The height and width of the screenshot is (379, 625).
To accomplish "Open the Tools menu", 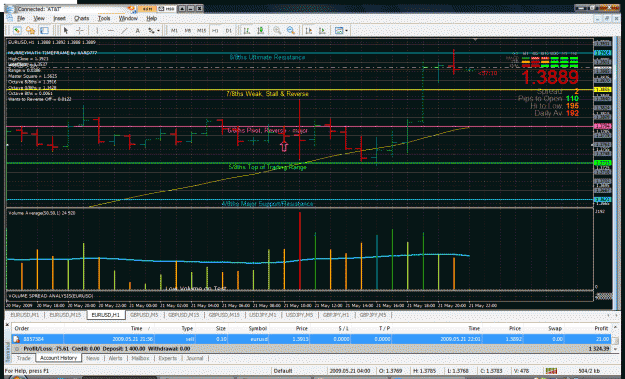I will click(104, 18).
